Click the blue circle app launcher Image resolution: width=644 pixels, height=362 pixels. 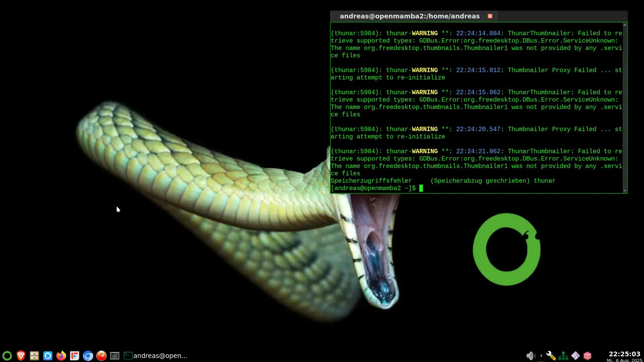[48, 356]
